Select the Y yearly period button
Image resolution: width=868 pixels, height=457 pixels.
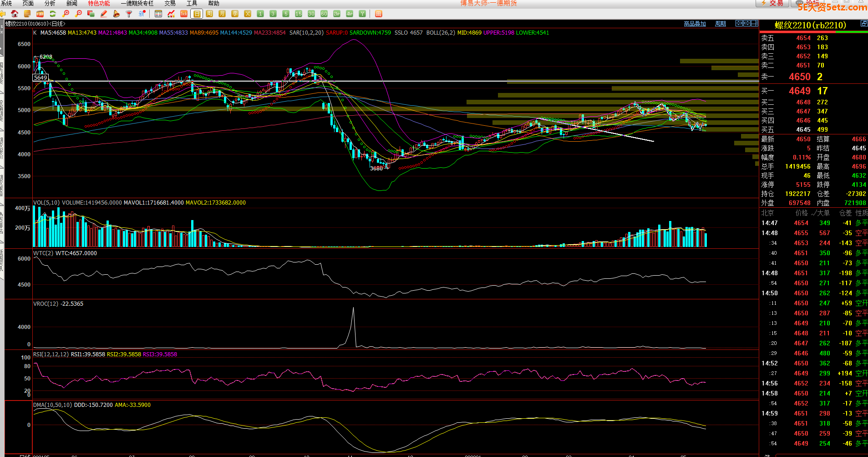click(x=362, y=14)
